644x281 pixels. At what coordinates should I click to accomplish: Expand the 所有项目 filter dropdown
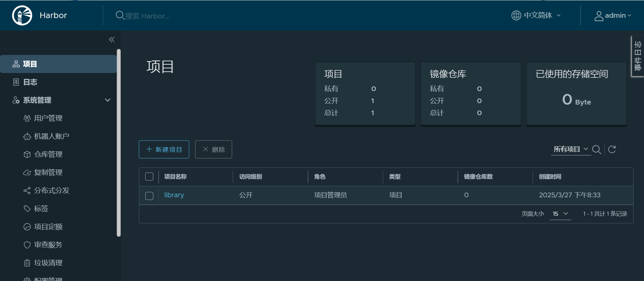[x=571, y=149]
